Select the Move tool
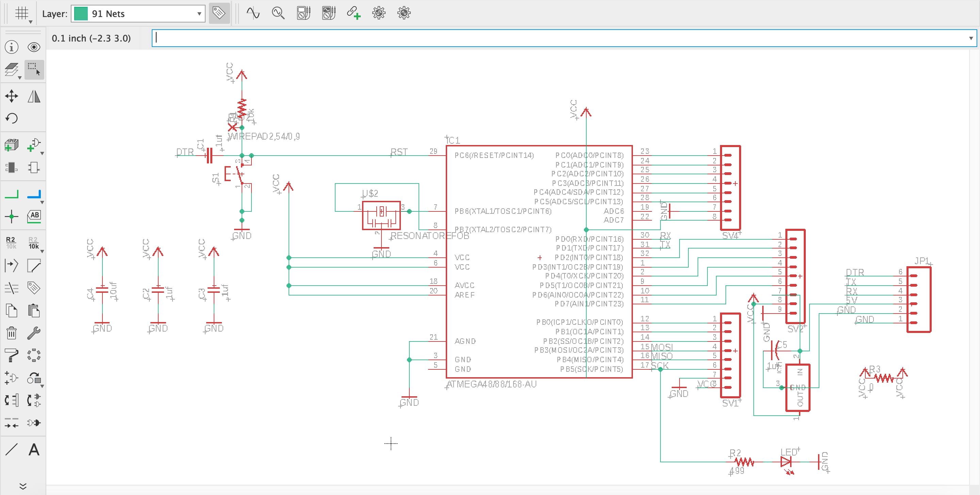980x495 pixels. (x=12, y=96)
